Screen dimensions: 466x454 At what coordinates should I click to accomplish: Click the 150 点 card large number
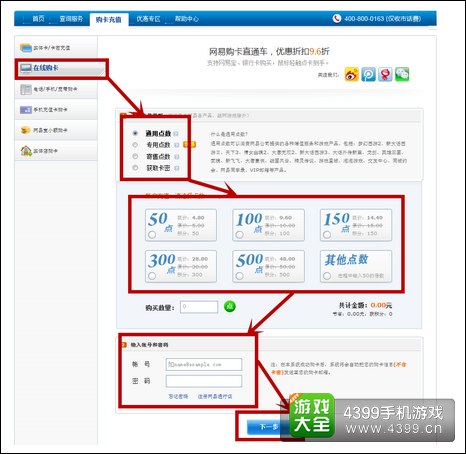[x=337, y=219]
